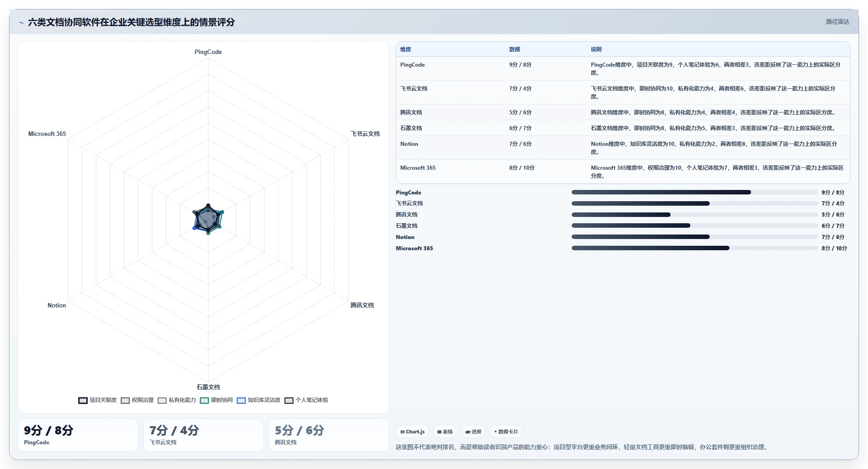Open the PingCode 9分 / 8分 stat card
Viewport: 868px width, 469px height.
coord(78,435)
